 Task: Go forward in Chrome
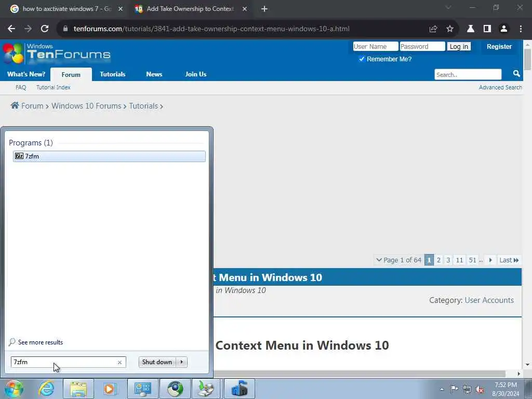tap(28, 29)
